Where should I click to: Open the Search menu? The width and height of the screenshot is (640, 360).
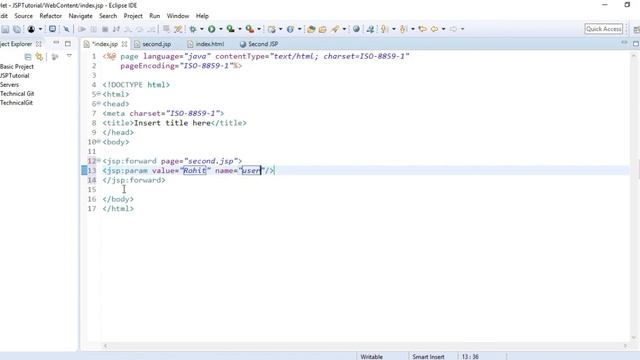point(108,16)
